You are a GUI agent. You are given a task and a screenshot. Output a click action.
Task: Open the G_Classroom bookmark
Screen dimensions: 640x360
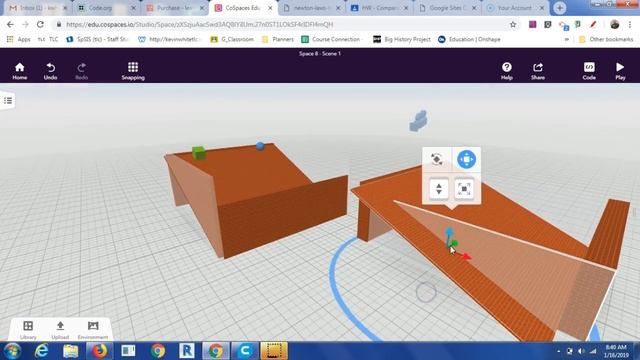[232, 39]
